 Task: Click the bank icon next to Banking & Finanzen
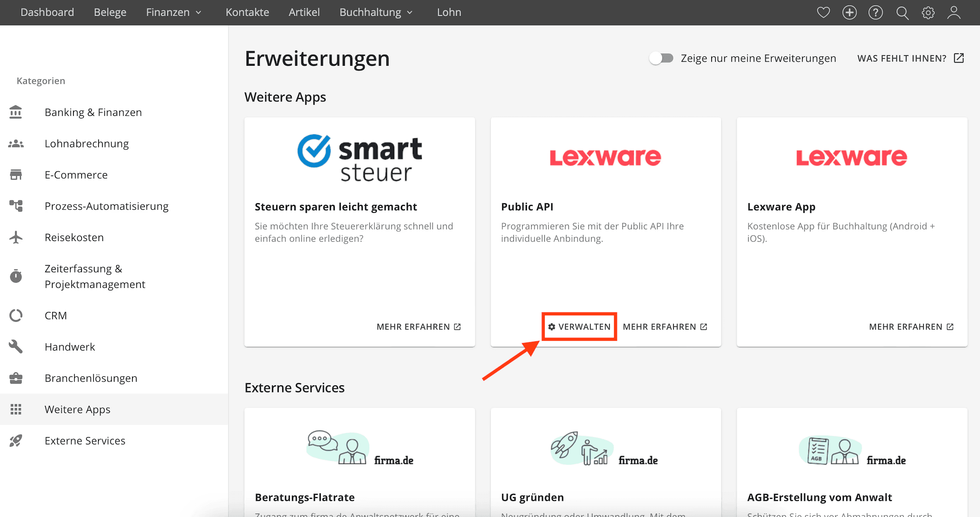coord(16,112)
